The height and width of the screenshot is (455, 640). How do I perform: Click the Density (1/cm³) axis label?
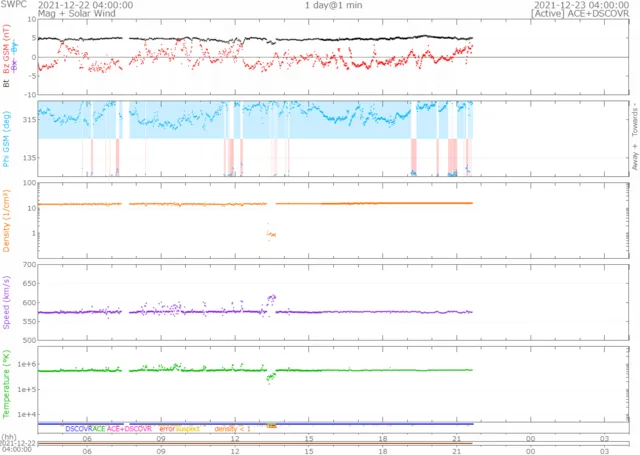point(7,221)
